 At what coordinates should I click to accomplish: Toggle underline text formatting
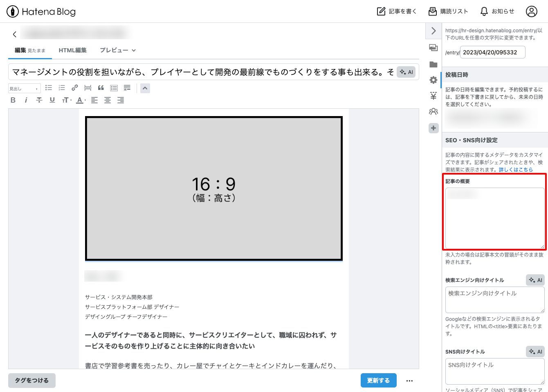[x=52, y=100]
